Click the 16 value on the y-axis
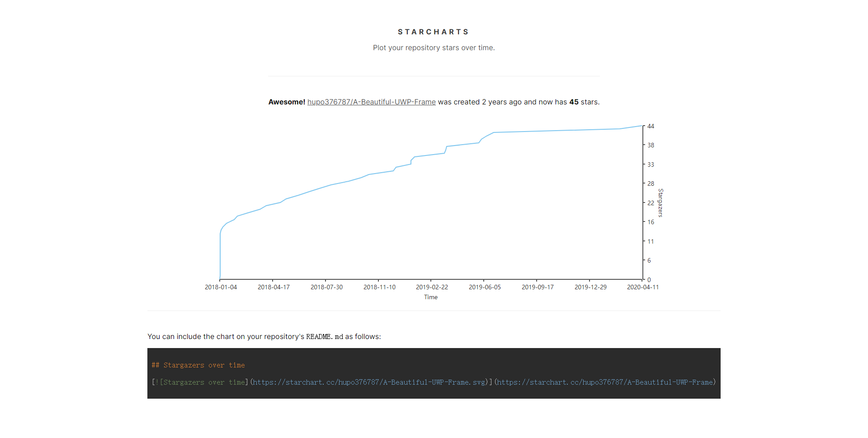 tap(651, 222)
